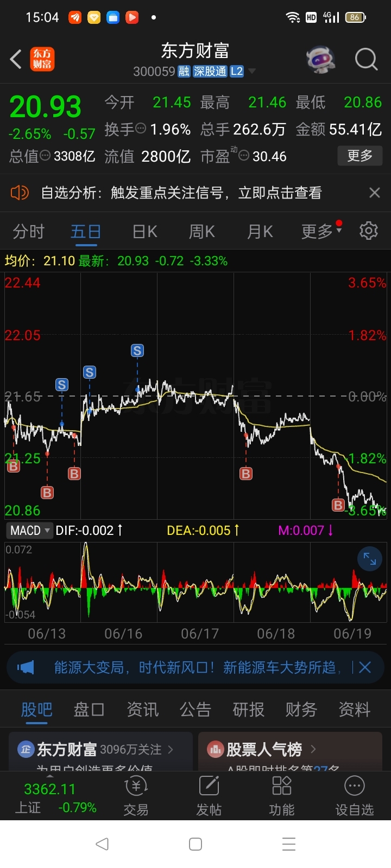
Task: Tap the info icon beside 市盈
Action: point(244,156)
